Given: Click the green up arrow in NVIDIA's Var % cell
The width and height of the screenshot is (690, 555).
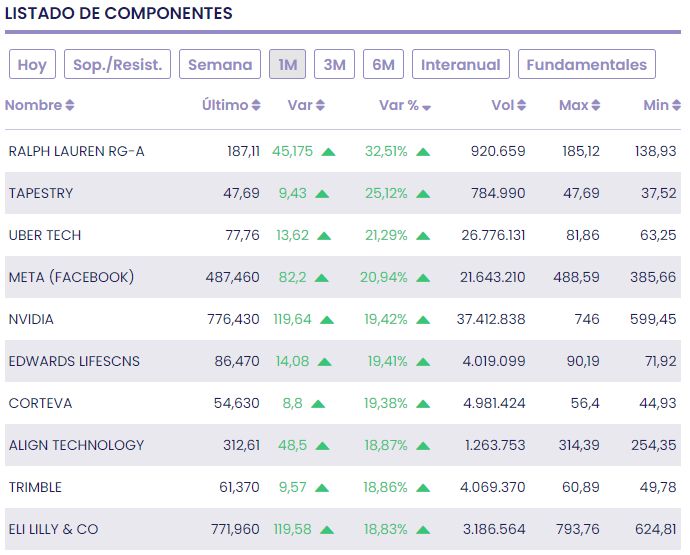Looking at the screenshot, I should pyautogui.click(x=423, y=320).
